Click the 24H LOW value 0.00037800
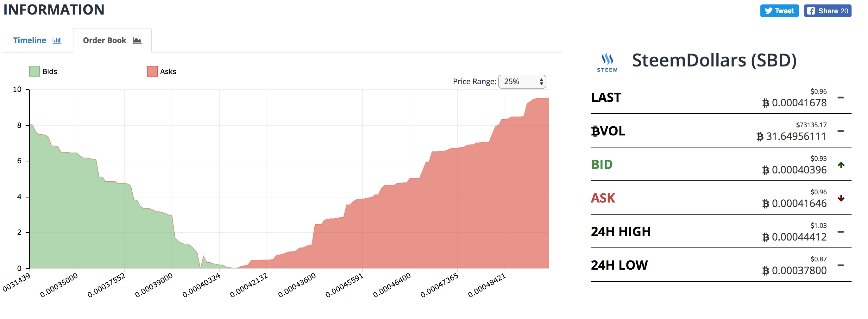 799,271
